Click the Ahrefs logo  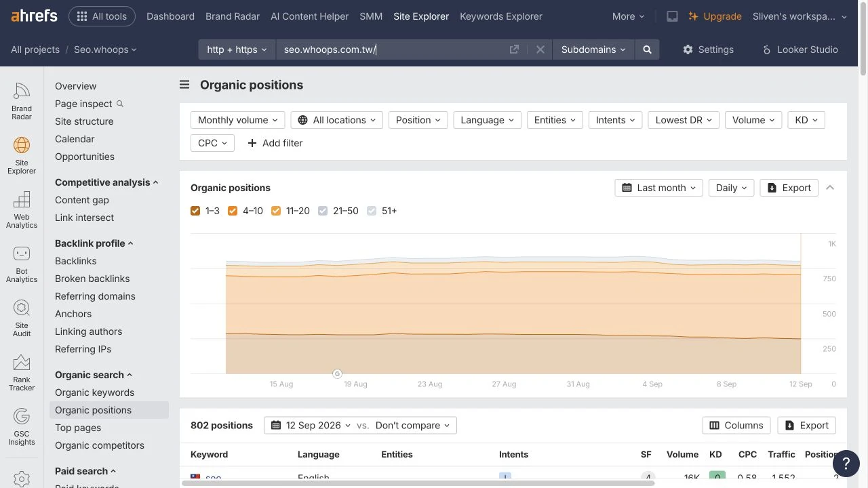tap(34, 16)
